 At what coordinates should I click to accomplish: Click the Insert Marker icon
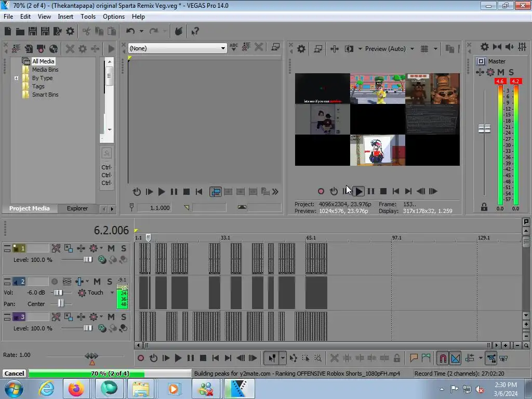[414, 358]
